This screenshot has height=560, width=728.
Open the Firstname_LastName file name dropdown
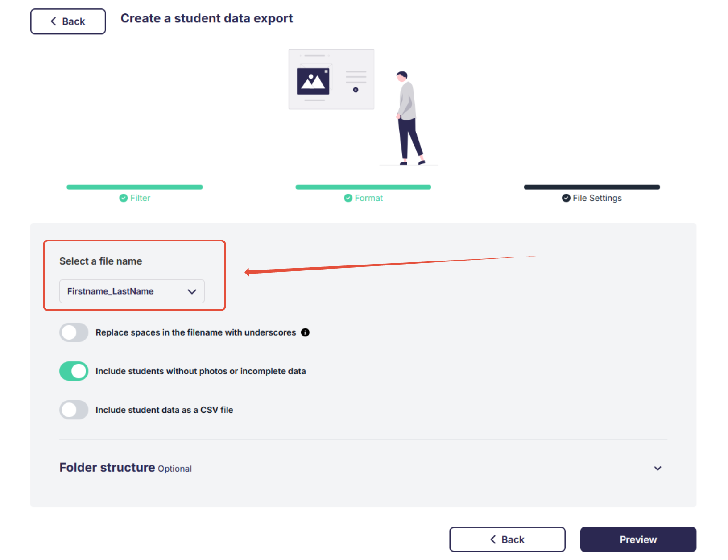tap(132, 291)
